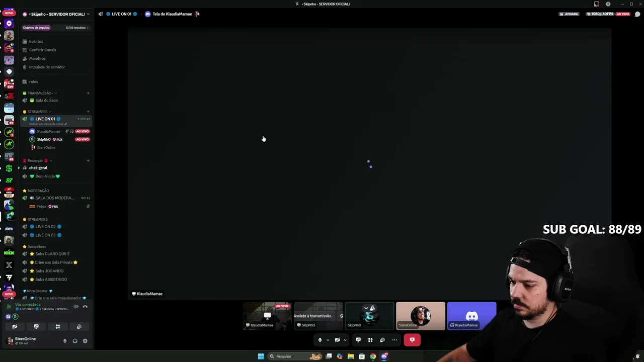Select StereOnline participant tile
644x362 pixels.
point(421,316)
